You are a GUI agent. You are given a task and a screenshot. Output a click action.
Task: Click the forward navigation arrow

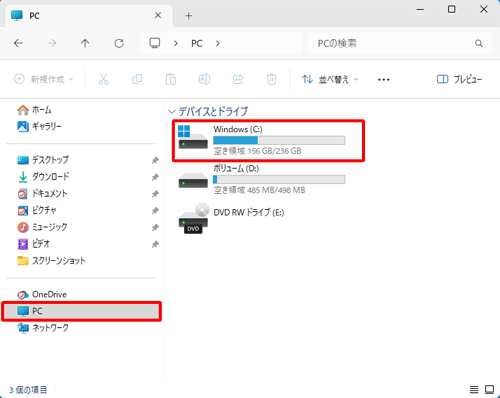[52, 43]
